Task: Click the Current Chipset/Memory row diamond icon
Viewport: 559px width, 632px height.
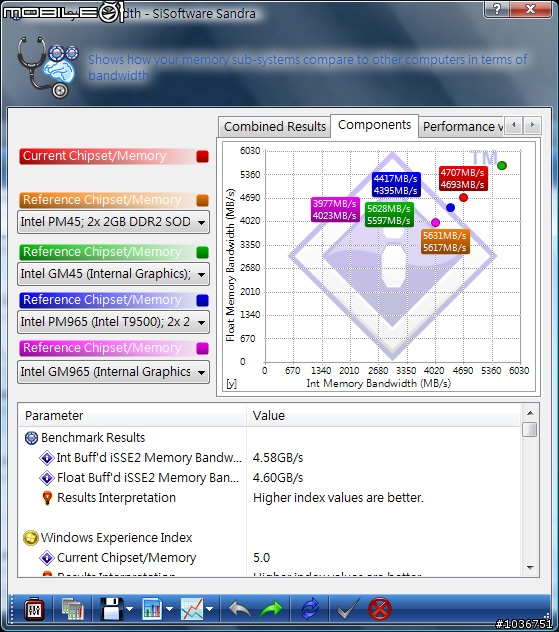Action: click(x=47, y=558)
